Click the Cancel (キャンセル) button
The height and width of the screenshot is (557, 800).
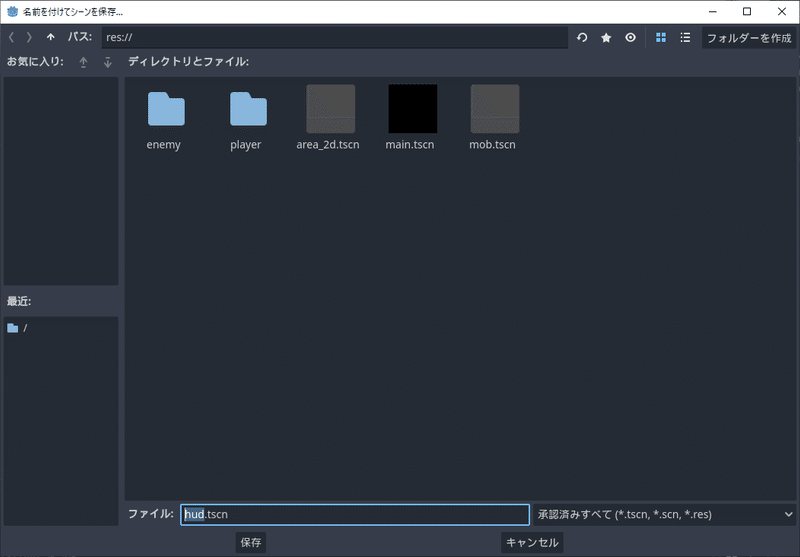point(532,542)
